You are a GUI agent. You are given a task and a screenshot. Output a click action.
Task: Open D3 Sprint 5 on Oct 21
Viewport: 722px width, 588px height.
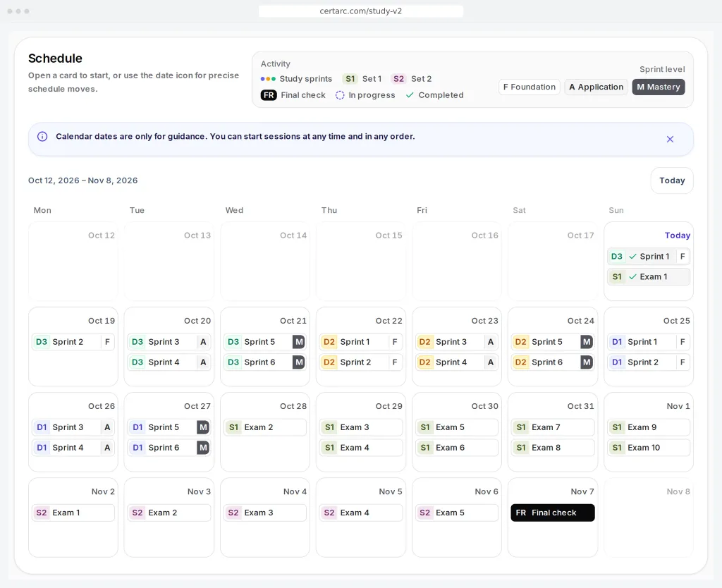[265, 342]
